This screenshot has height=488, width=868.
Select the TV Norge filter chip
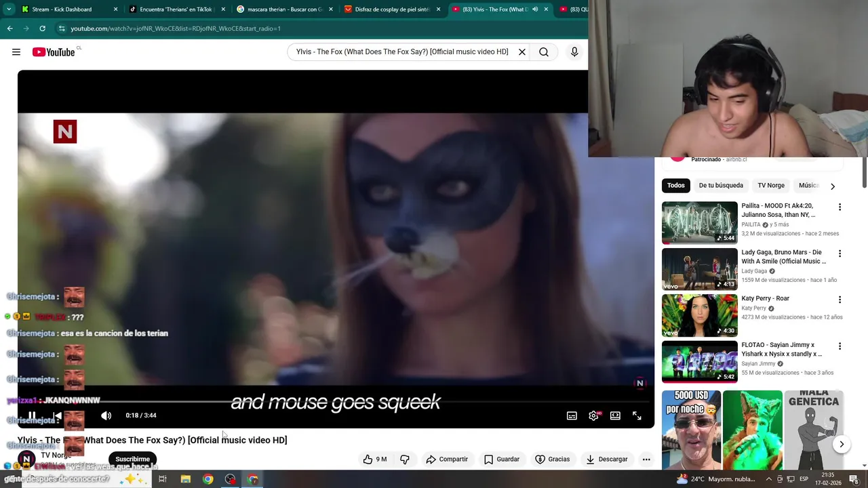(771, 185)
